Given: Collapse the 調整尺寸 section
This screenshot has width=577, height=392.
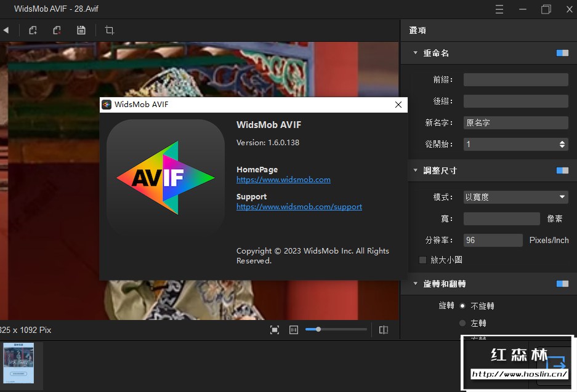Looking at the screenshot, I should (x=416, y=170).
